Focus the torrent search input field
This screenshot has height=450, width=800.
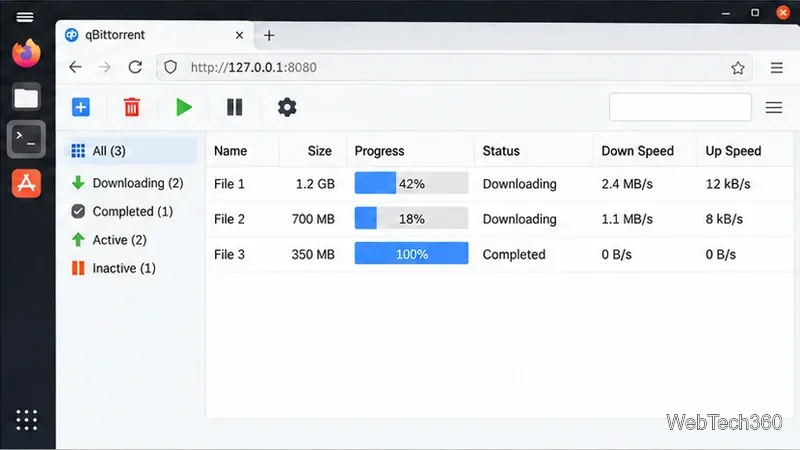click(x=680, y=107)
